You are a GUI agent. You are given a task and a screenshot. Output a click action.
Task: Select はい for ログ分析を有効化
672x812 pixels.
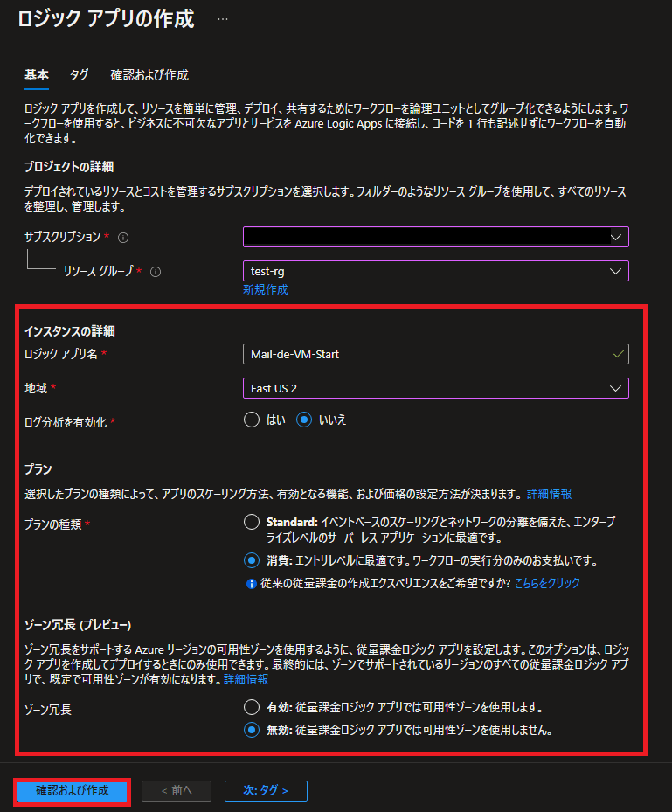pyautogui.click(x=252, y=420)
